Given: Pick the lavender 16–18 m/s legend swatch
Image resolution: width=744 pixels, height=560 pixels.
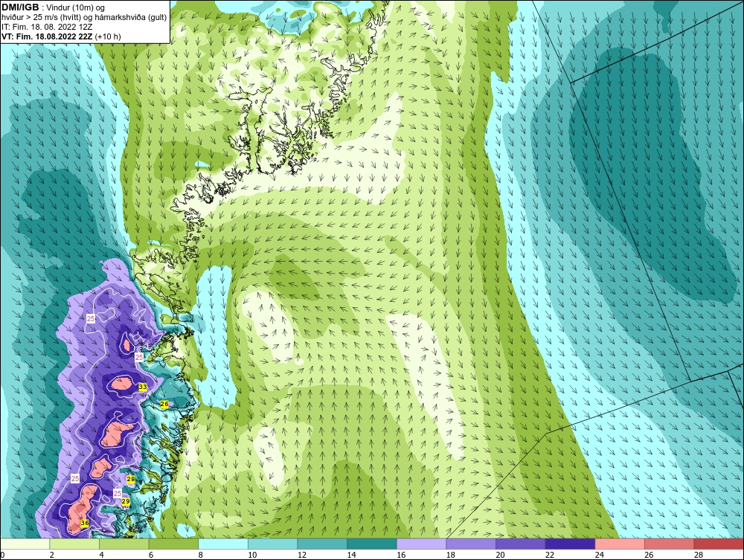Looking at the screenshot, I should 421,544.
